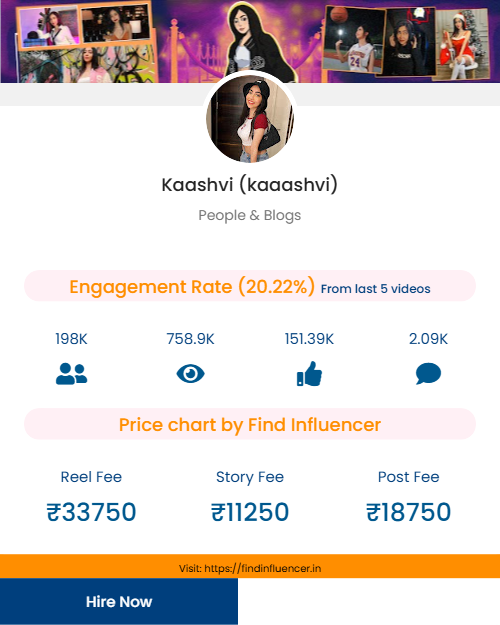The height and width of the screenshot is (625, 500).
Task: Click the 2.09K comments count
Action: [428, 339]
